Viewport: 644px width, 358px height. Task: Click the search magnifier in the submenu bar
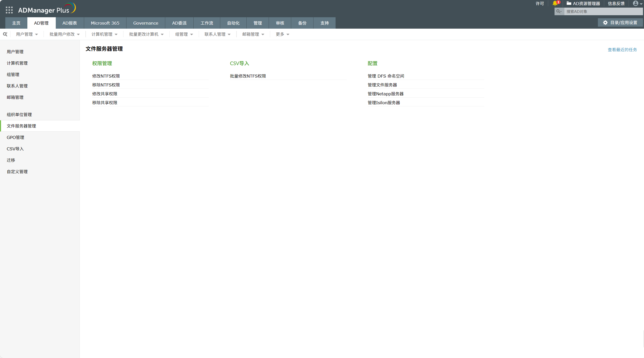[x=5, y=34]
